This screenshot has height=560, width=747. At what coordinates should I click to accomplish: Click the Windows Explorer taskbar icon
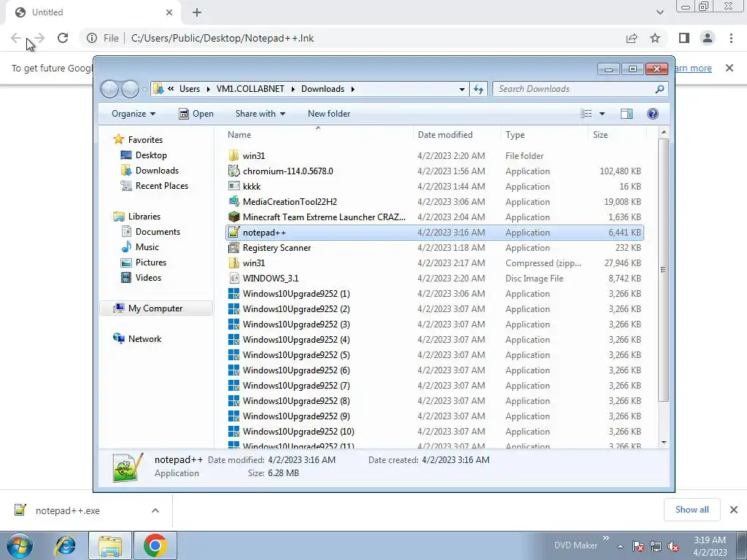point(110,545)
